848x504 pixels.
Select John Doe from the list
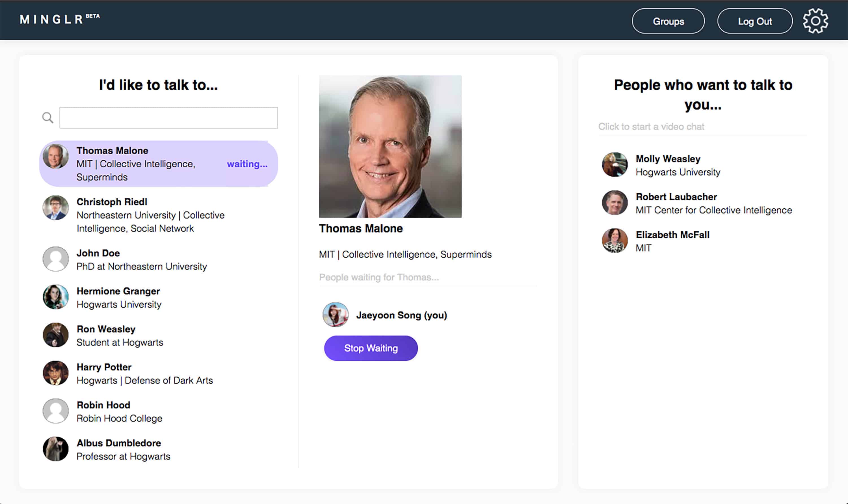click(x=141, y=259)
